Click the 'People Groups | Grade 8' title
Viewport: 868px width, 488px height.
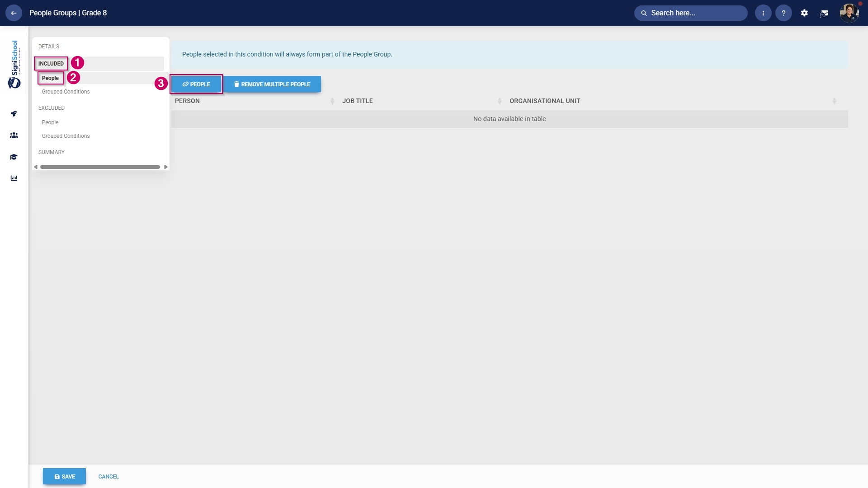68,13
